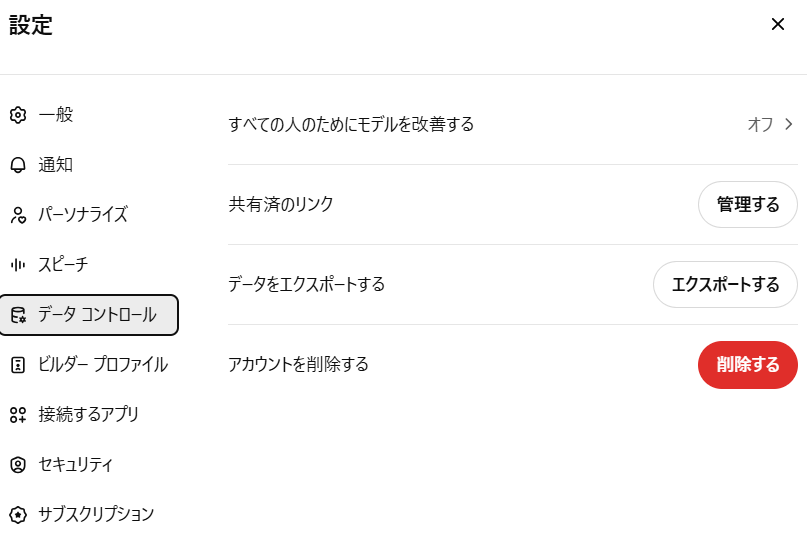807x544 pixels.
Task: Close the 設定 dialog with X
Action: (778, 24)
